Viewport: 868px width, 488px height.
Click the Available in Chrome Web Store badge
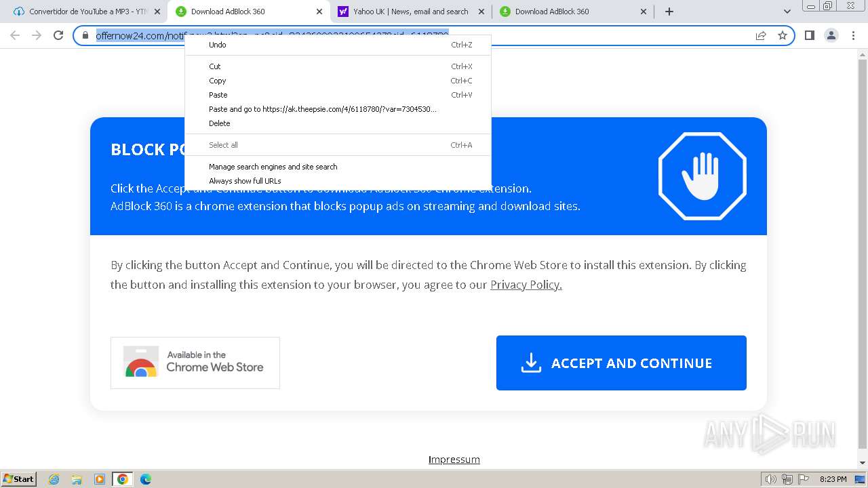tap(195, 363)
